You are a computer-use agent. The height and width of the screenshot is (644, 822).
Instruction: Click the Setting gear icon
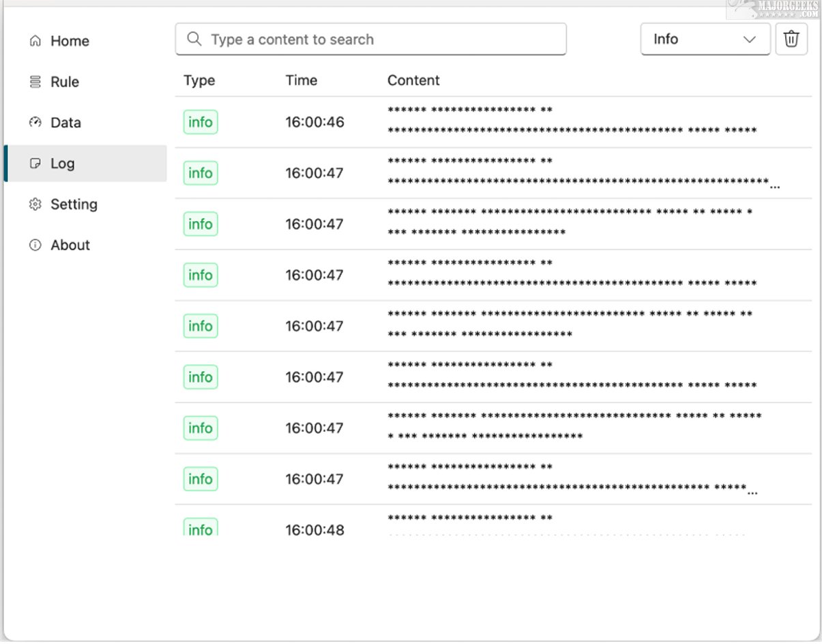point(35,205)
